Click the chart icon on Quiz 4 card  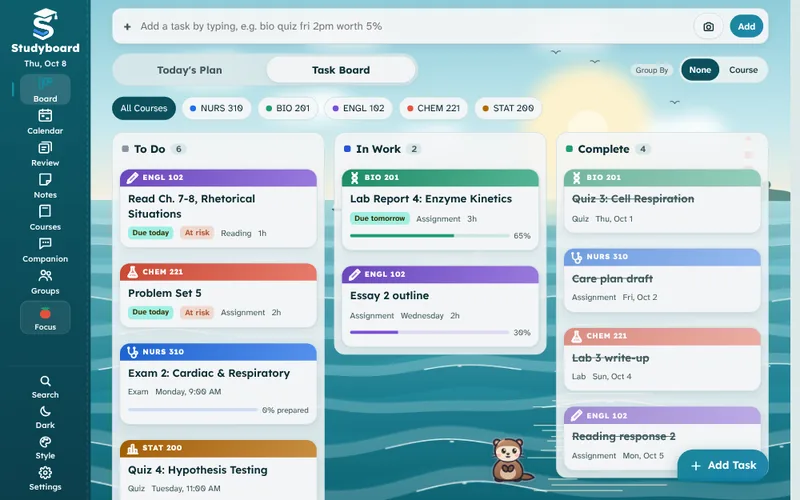132,448
